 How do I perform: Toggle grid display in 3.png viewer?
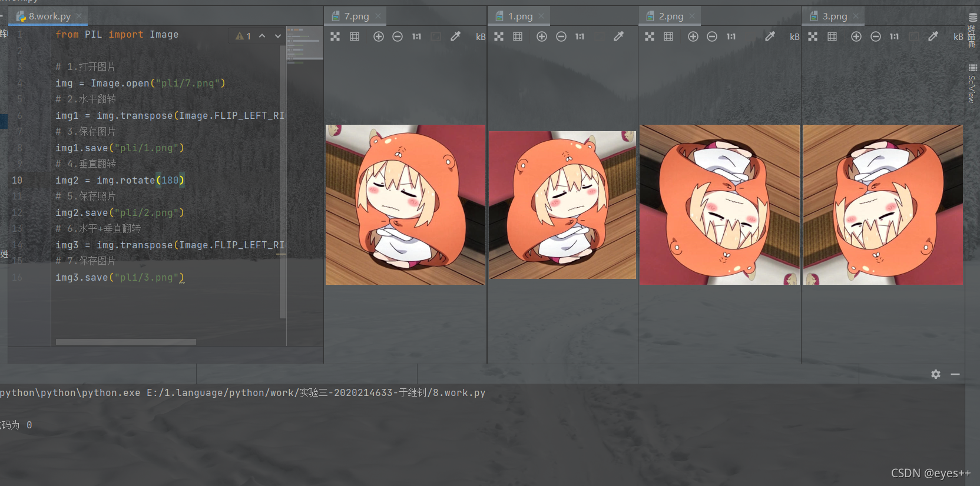(832, 36)
